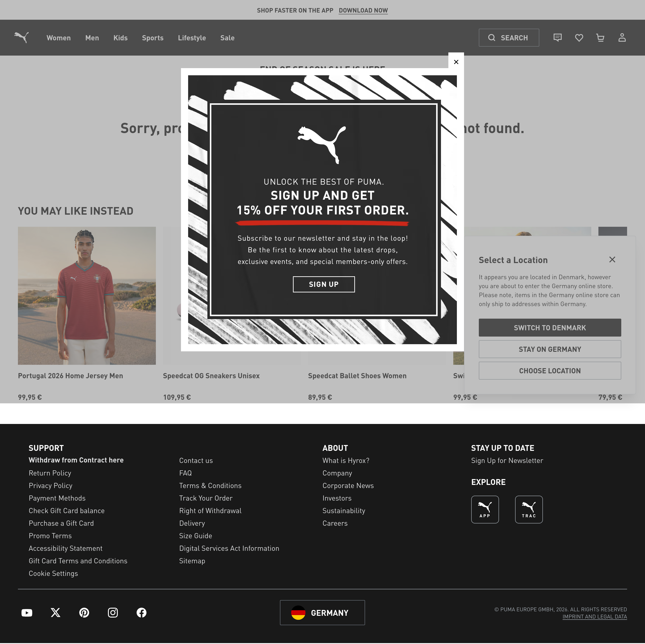
Task: Click Sign Up for Newsletter link
Action: coord(507,461)
